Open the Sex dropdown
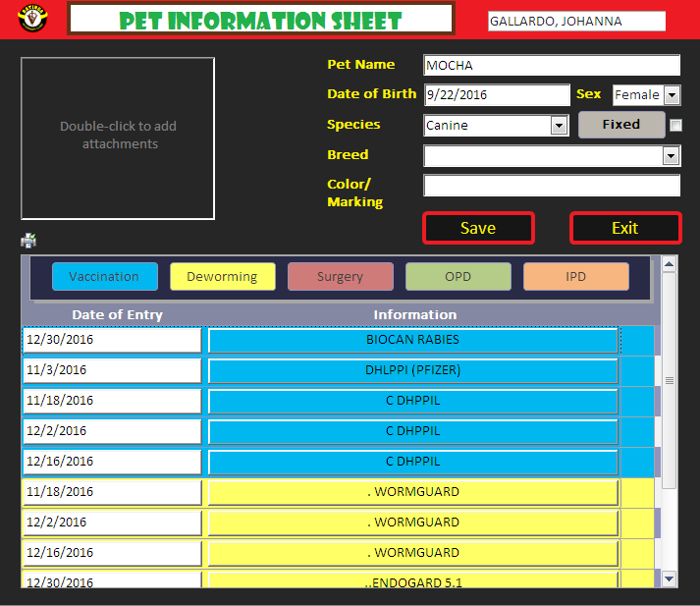This screenshot has width=700, height=606. (672, 95)
